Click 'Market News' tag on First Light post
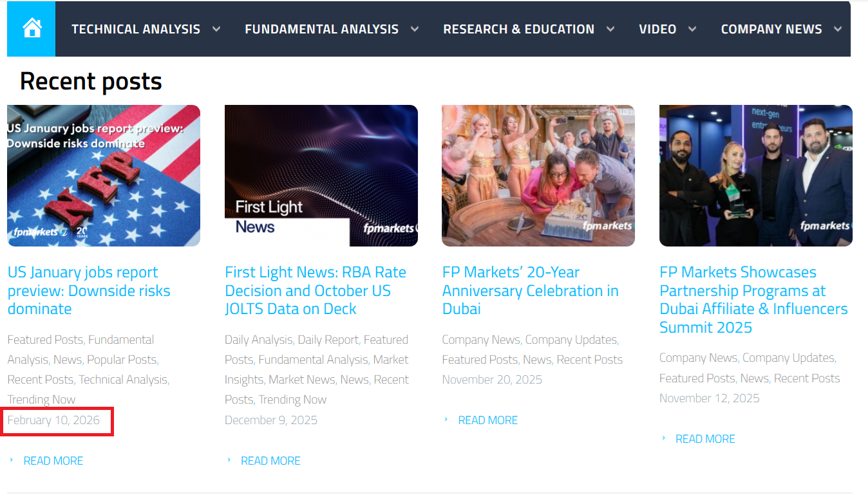Screen dimensions: 868x502 pyautogui.click(x=301, y=380)
